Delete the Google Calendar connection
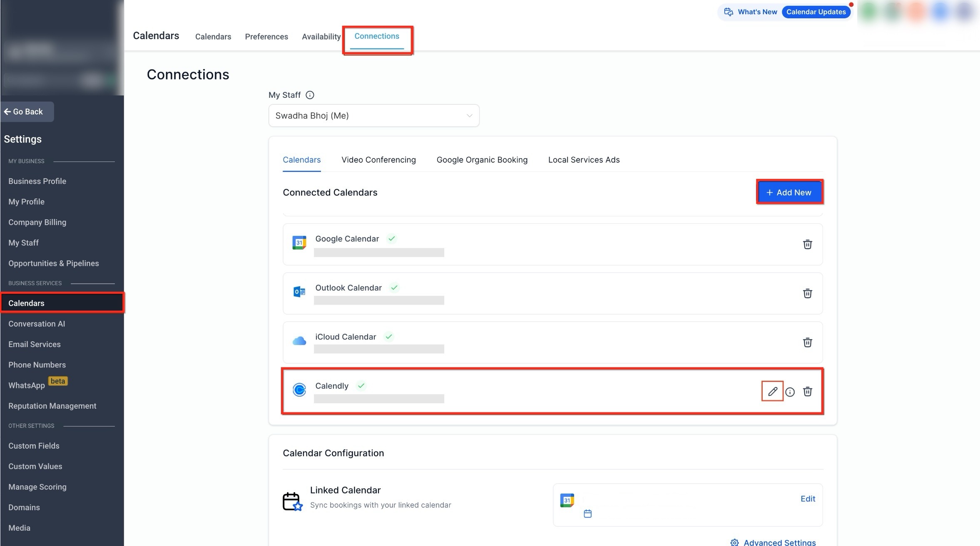 pos(807,244)
